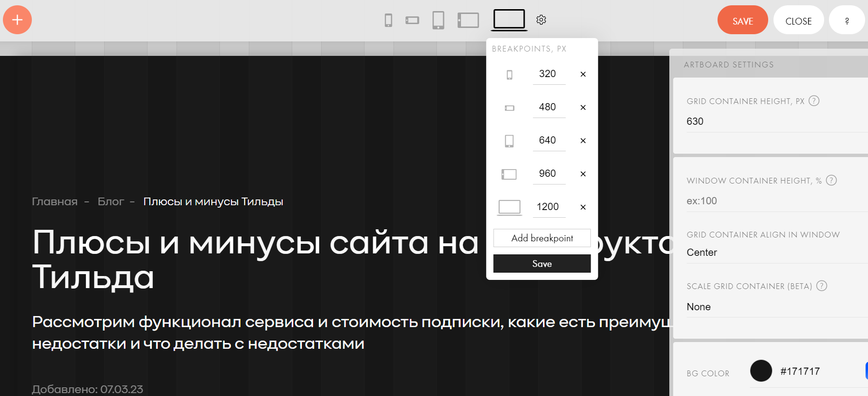This screenshot has width=868, height=396.
Task: Delete the 960 breakpoint
Action: (x=583, y=174)
